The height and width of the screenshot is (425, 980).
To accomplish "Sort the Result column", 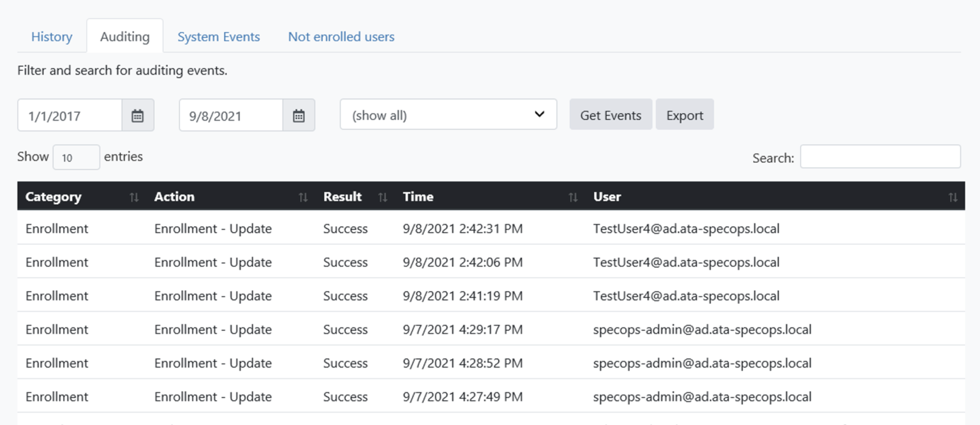I will pos(383,197).
